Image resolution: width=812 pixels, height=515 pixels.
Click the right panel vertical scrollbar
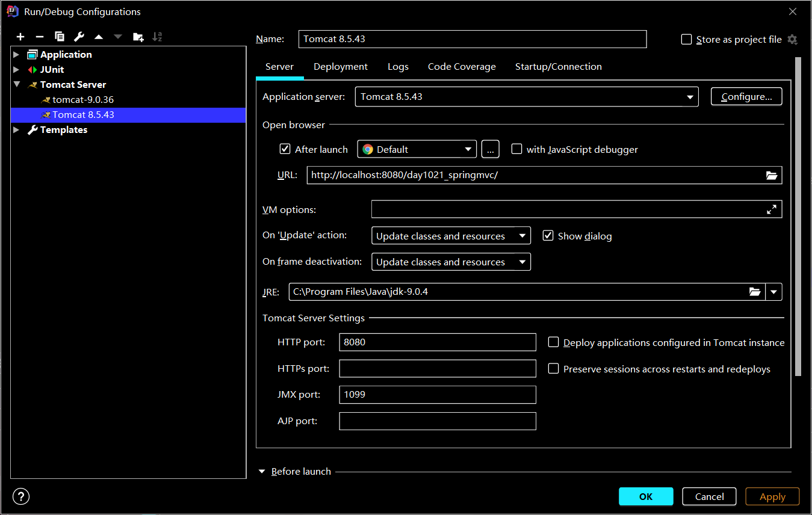[798, 217]
